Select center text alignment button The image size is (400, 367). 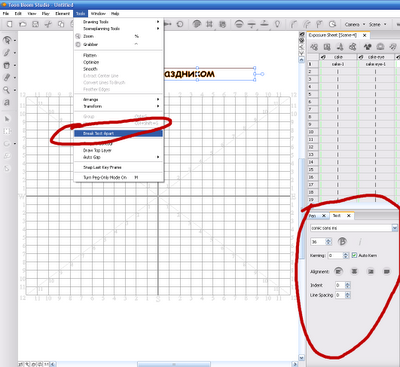tap(354, 271)
